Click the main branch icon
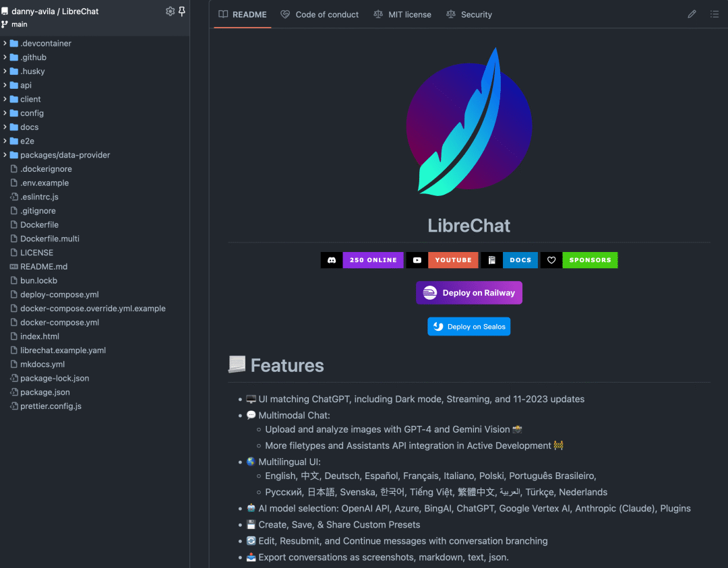Image resolution: width=728 pixels, height=568 pixels. [x=5, y=24]
